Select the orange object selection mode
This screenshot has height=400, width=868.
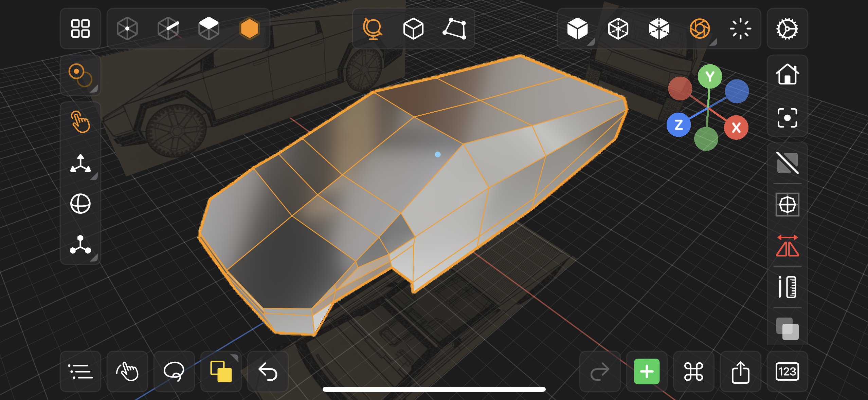249,28
